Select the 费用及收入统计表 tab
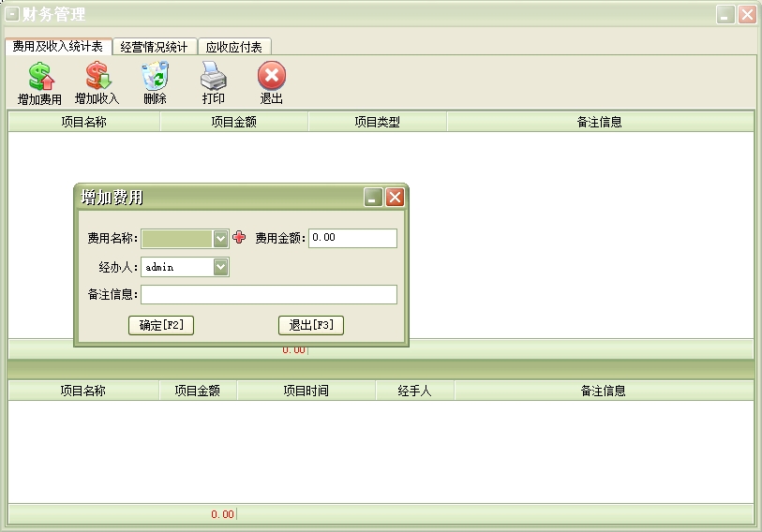 pyautogui.click(x=58, y=47)
